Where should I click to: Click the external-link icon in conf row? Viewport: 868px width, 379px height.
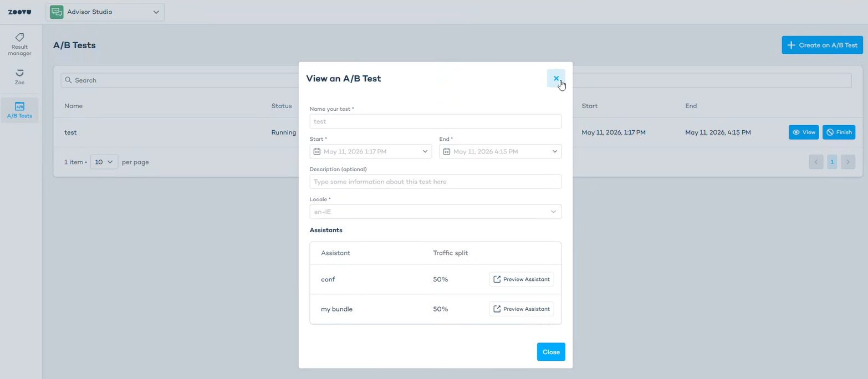(497, 279)
